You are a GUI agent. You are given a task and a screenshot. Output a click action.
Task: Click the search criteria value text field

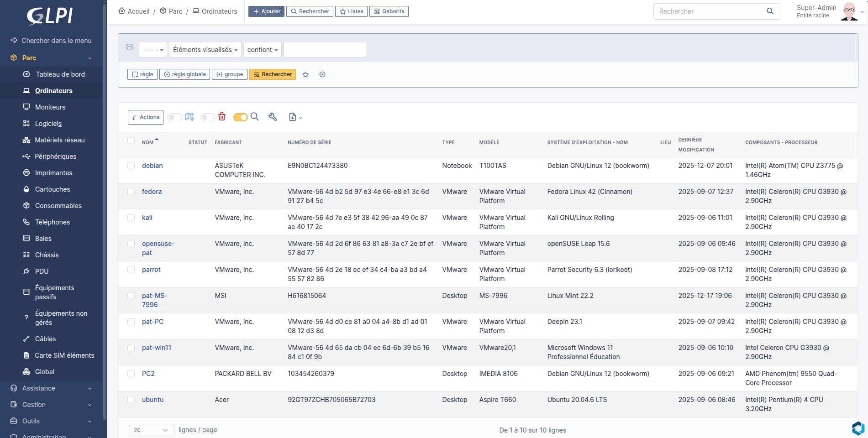tap(325, 50)
